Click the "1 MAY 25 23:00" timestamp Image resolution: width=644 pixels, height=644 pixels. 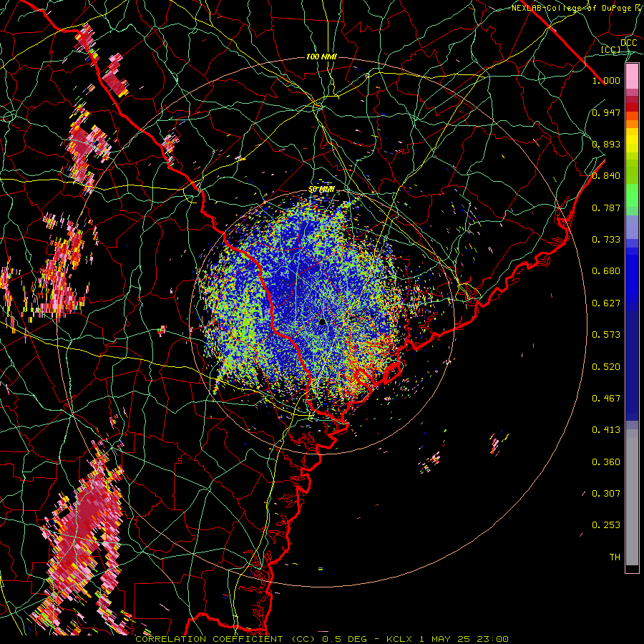click(464, 639)
